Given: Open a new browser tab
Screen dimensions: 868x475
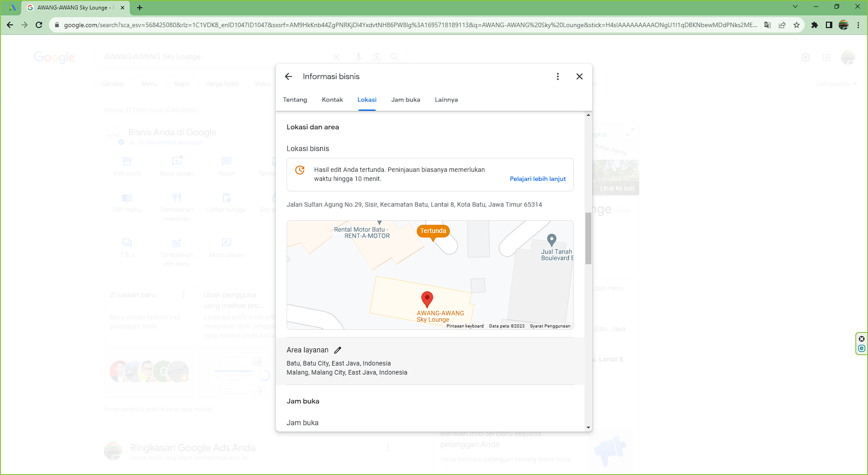Looking at the screenshot, I should (x=140, y=8).
